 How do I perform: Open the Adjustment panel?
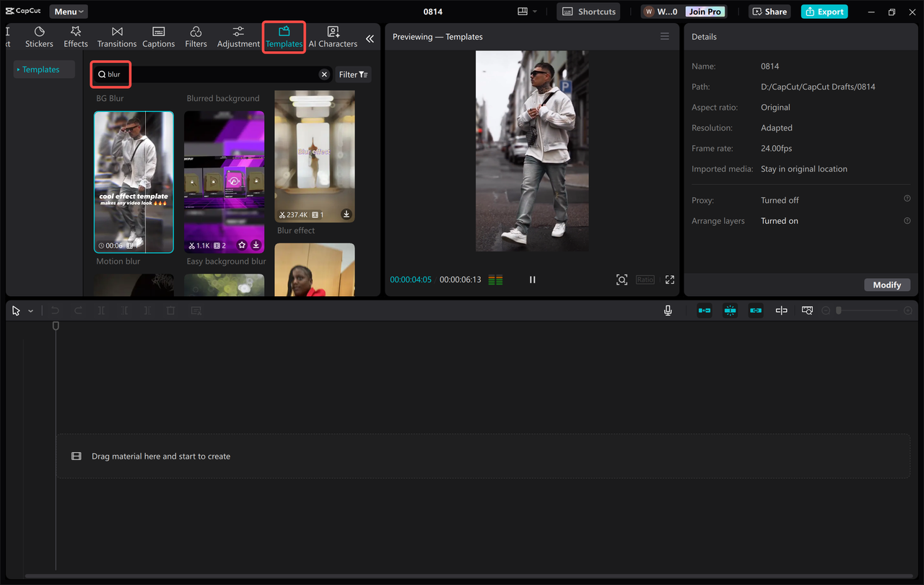[237, 37]
